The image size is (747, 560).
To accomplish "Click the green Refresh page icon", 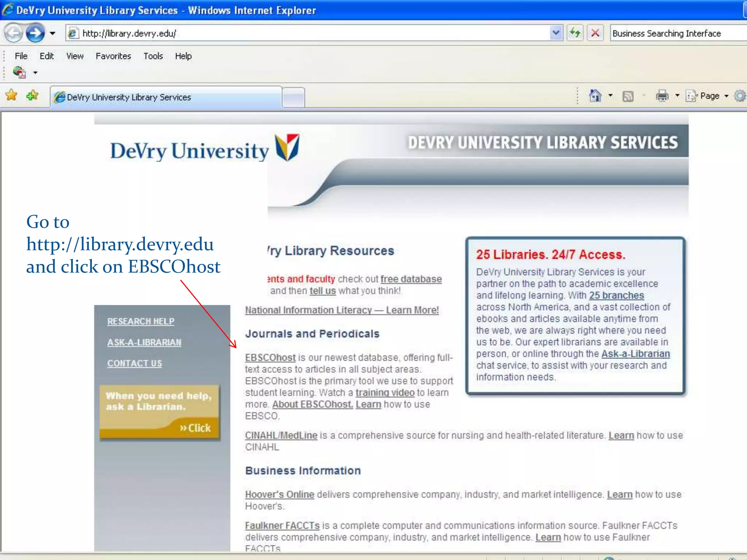I will point(575,33).
